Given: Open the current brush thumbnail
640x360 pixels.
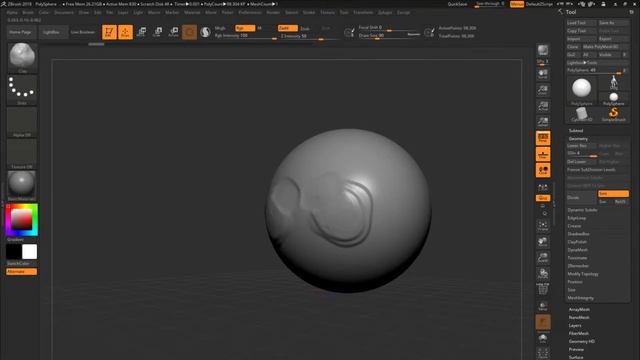Looking at the screenshot, I should [x=22, y=58].
